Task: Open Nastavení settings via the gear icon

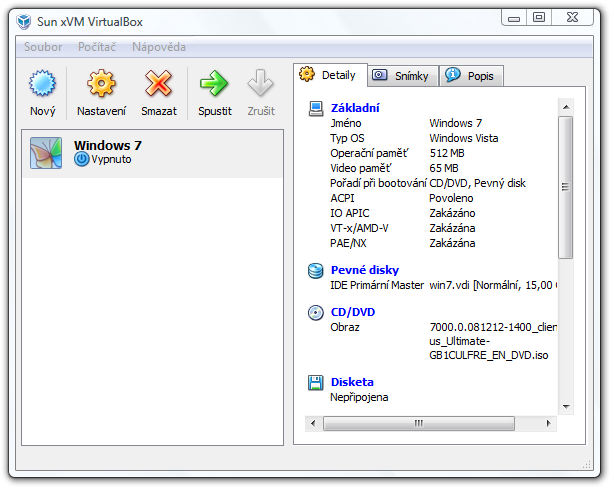Action: (x=101, y=83)
